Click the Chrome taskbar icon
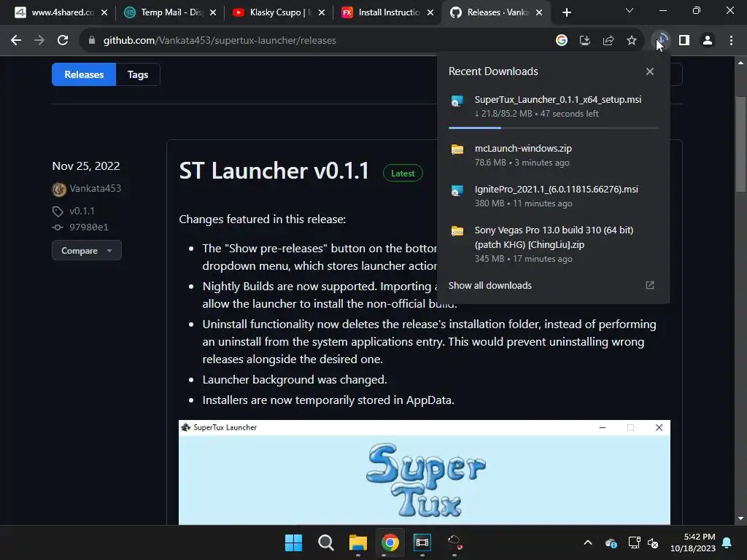The width and height of the screenshot is (747, 560). pyautogui.click(x=390, y=542)
